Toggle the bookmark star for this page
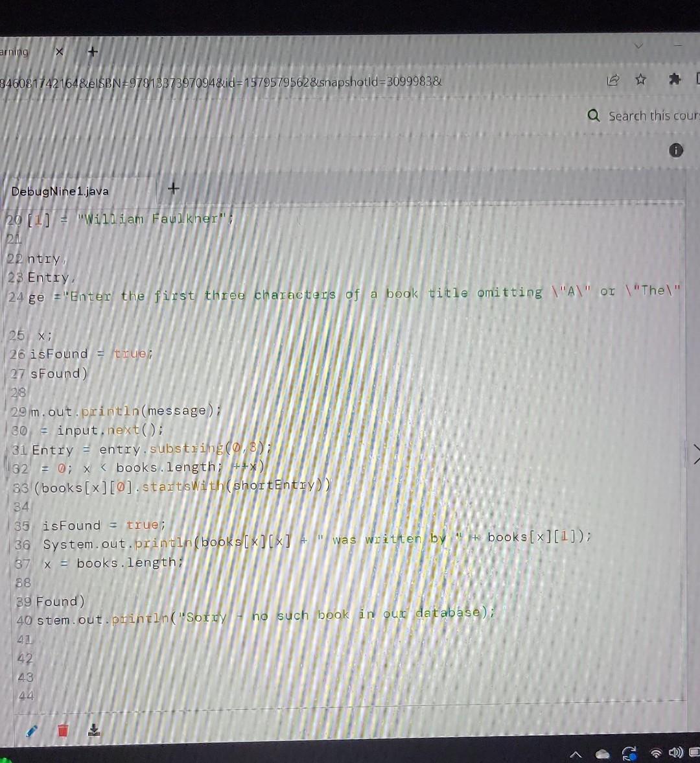 pyautogui.click(x=641, y=79)
